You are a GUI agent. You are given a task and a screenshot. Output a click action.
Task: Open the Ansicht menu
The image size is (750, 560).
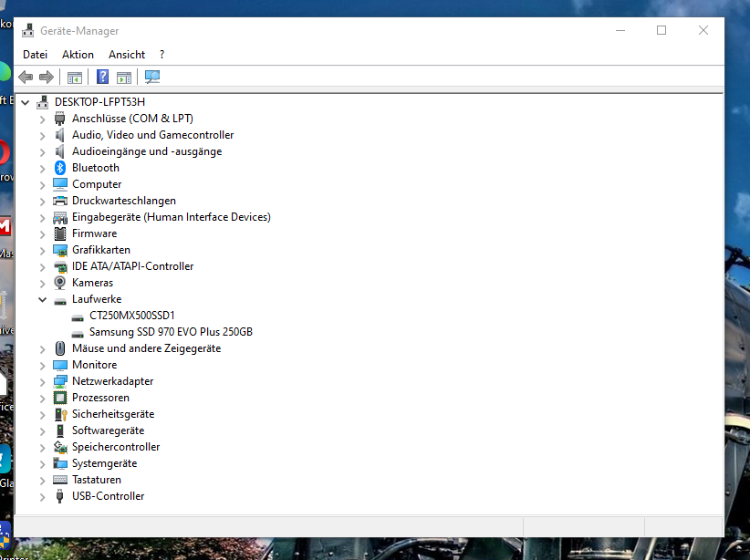pos(127,55)
